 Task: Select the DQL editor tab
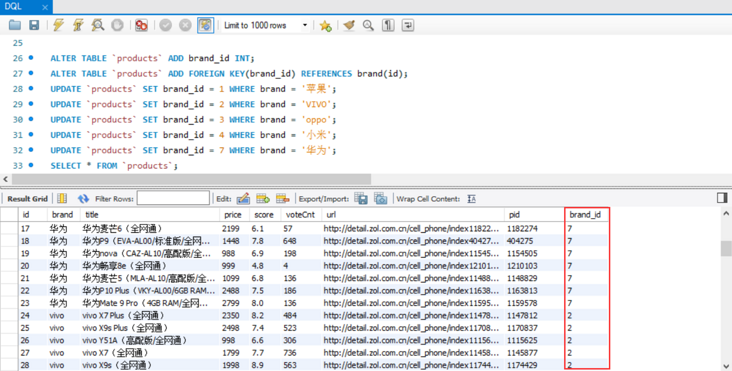click(14, 7)
